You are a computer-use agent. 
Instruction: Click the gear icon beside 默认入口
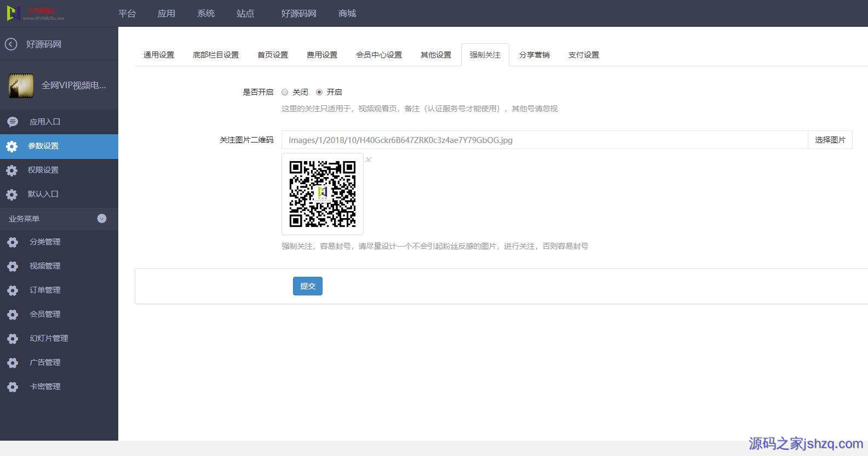point(12,195)
